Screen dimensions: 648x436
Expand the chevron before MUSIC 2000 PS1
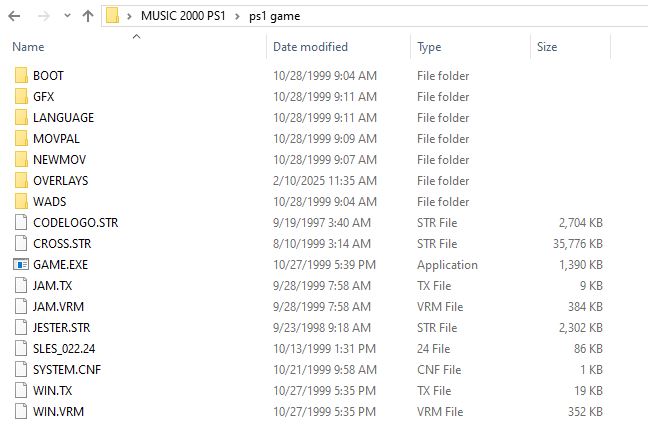click(130, 16)
